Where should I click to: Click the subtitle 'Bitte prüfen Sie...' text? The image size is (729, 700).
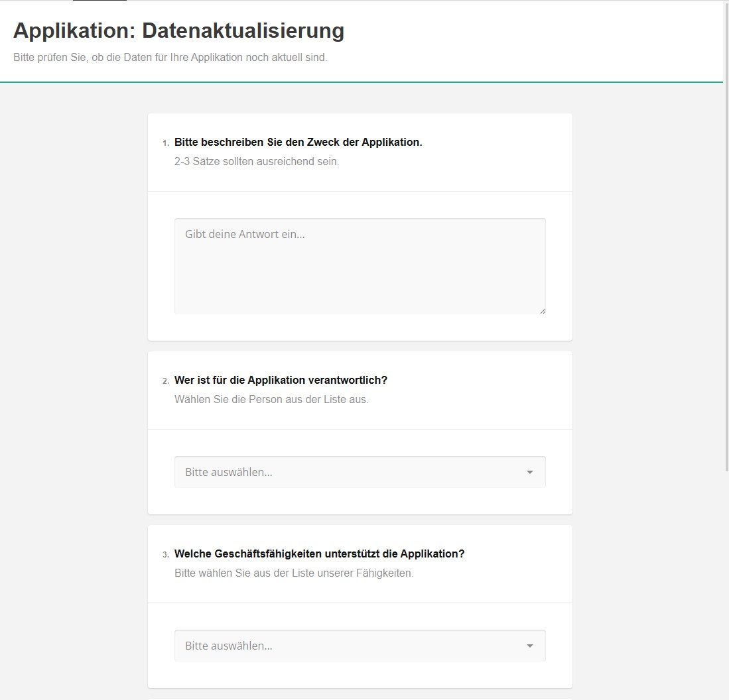[x=170, y=58]
